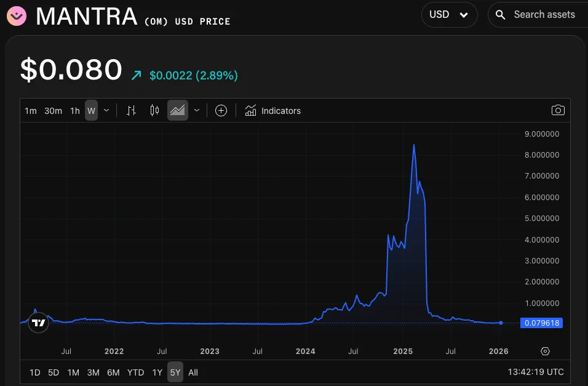588x386 pixels.
Task: Select the 1Y range tab
Action: pos(157,372)
